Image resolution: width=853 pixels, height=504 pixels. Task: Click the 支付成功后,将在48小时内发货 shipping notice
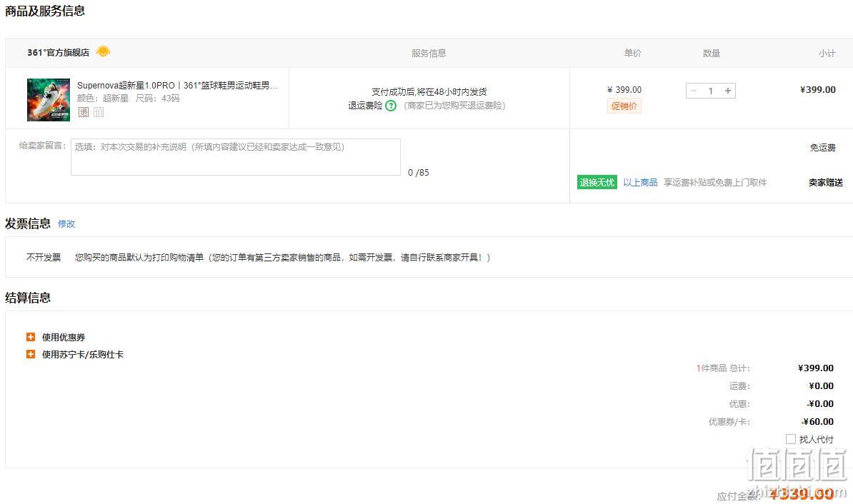tap(429, 92)
